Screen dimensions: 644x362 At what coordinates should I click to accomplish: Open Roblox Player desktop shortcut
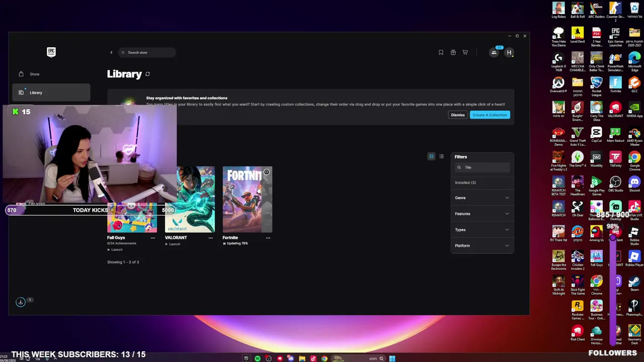tap(634, 258)
